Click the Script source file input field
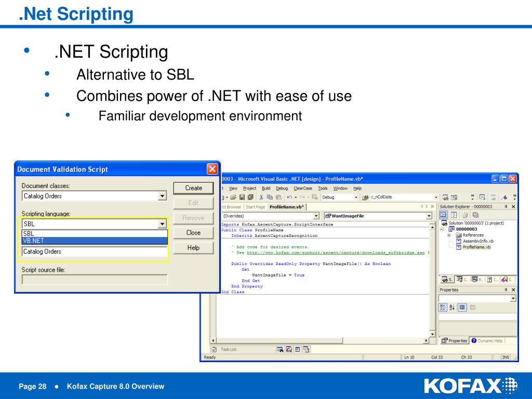532x399 pixels. click(95, 280)
